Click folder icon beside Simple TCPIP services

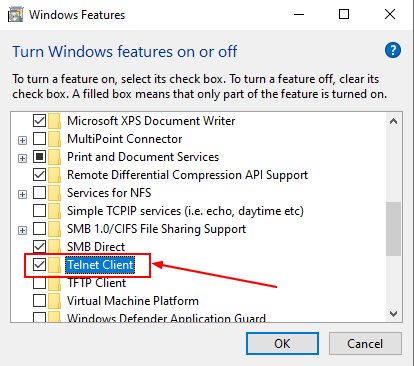point(54,211)
